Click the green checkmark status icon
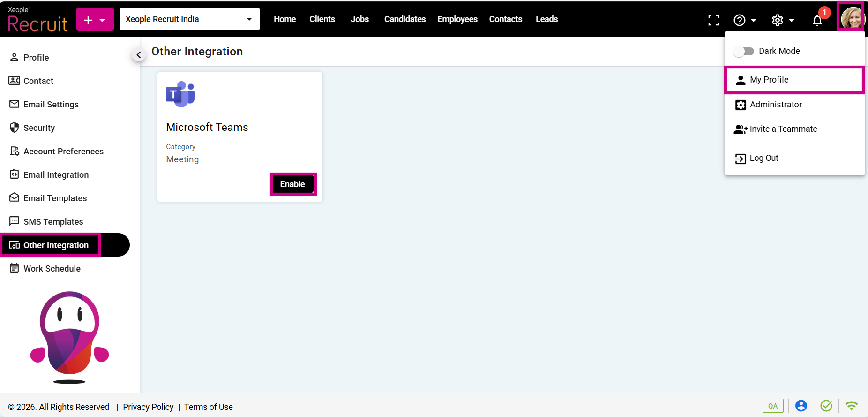This screenshot has width=868, height=417. click(826, 406)
